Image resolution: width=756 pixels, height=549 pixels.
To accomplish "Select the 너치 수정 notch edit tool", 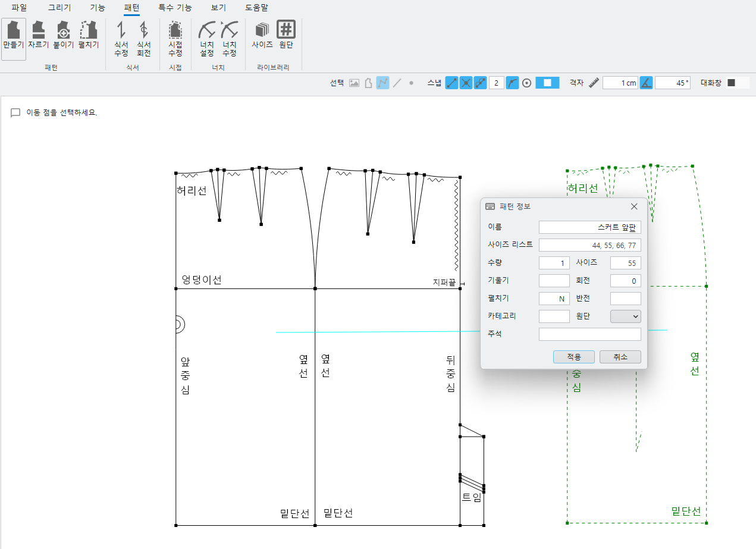I will pyautogui.click(x=230, y=39).
